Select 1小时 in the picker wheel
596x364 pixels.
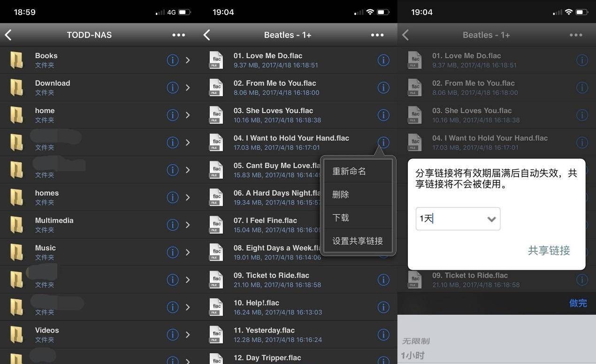(x=413, y=356)
